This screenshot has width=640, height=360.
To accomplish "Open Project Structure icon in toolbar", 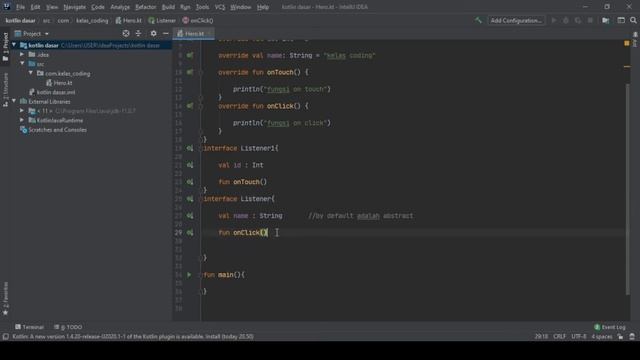I will [x=606, y=20].
